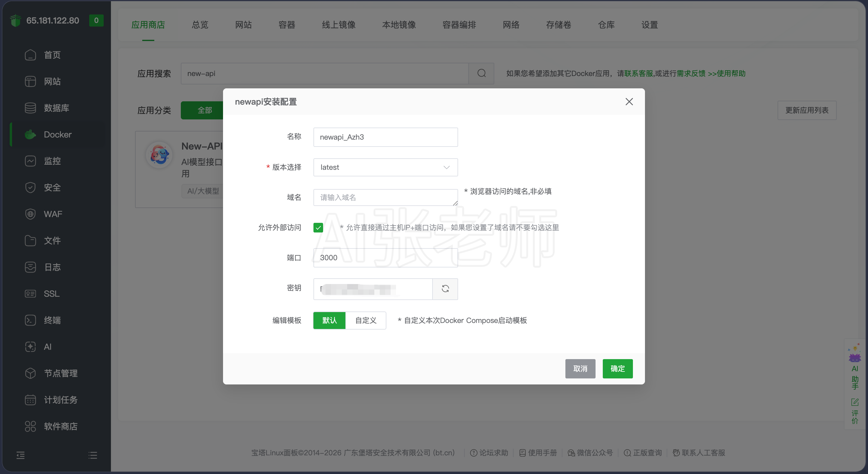The width and height of the screenshot is (868, 474).
Task: Select the 默认 template option
Action: pos(329,320)
